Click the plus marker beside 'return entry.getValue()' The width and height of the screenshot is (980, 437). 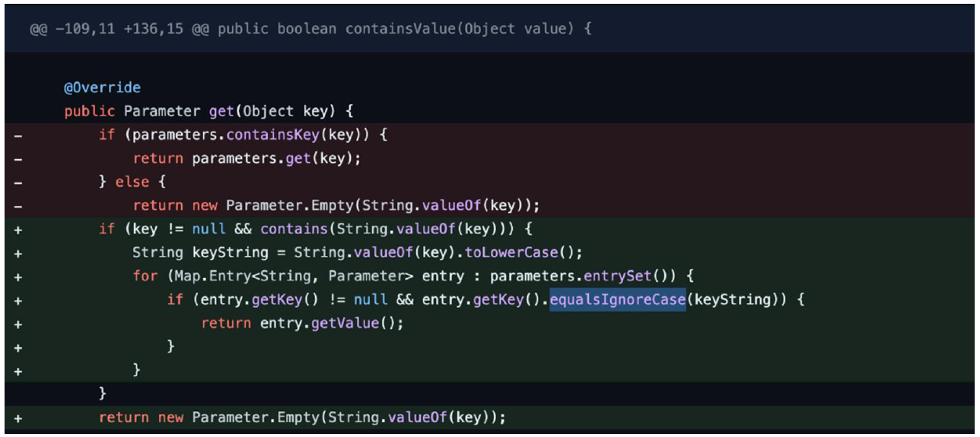[17, 323]
